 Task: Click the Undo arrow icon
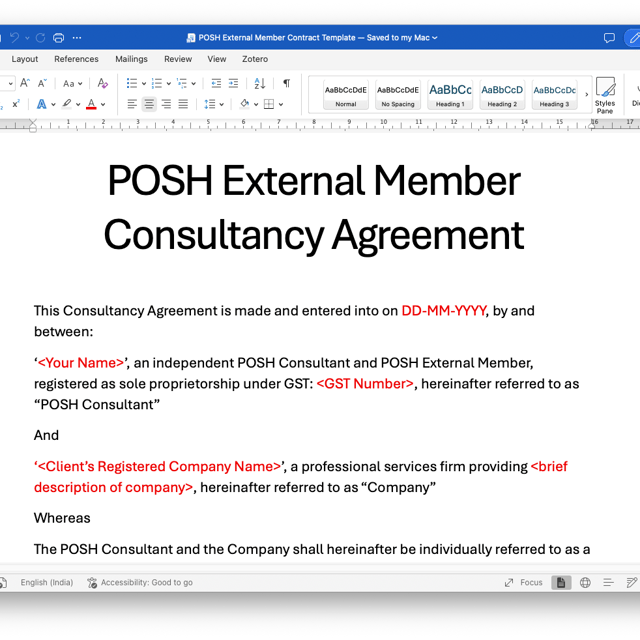tap(15, 38)
